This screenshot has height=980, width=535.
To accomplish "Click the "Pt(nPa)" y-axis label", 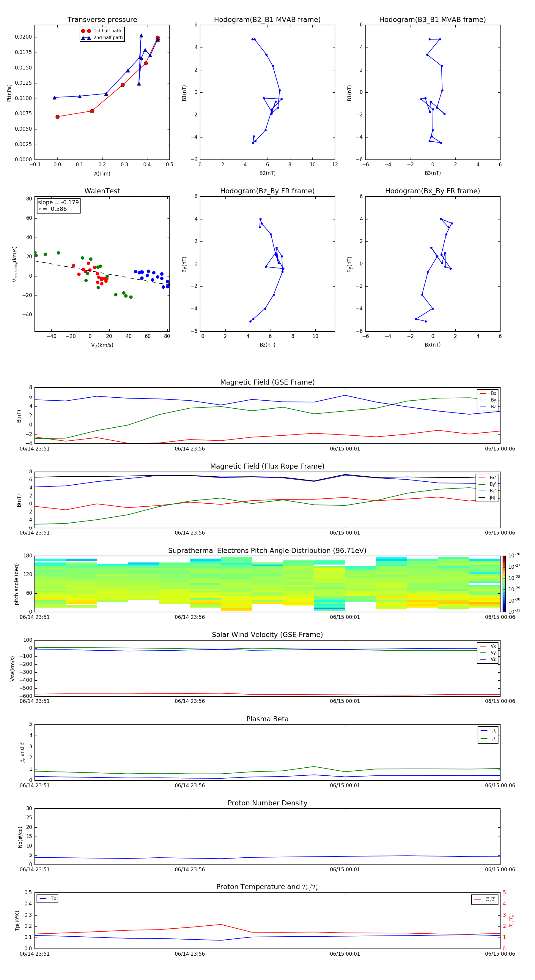I will click(x=9, y=93).
